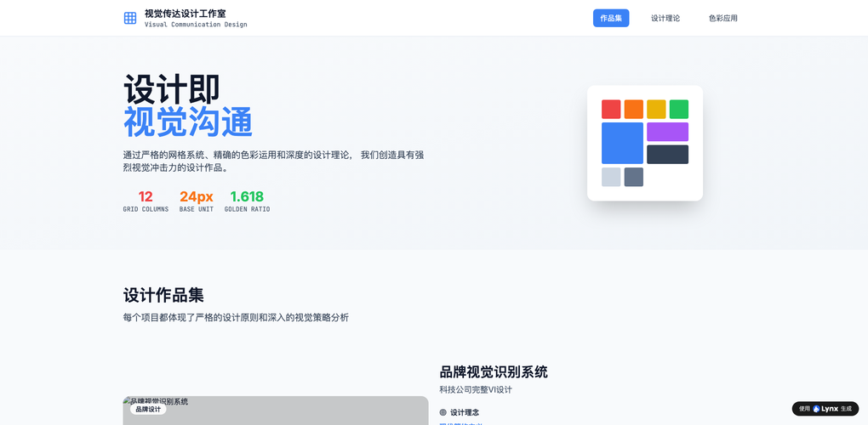Pick the green color swatch
This screenshot has height=425, width=868.
pyautogui.click(x=679, y=110)
